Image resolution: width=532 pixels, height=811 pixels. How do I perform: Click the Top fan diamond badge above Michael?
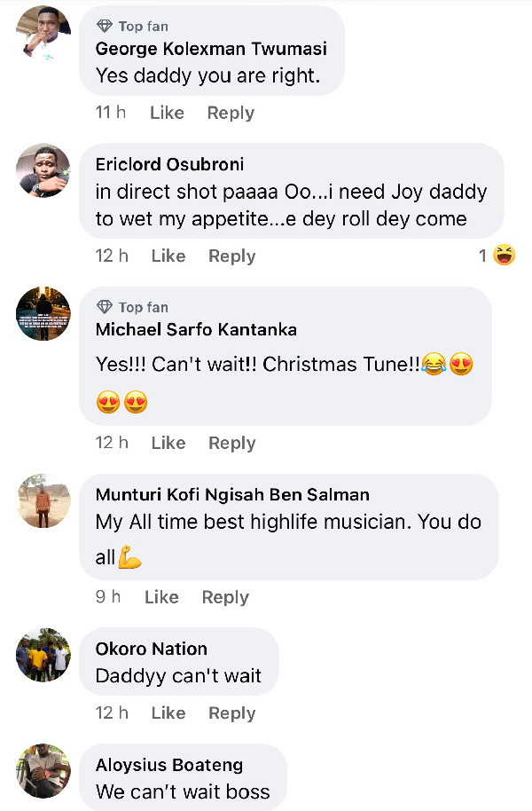[x=105, y=307]
